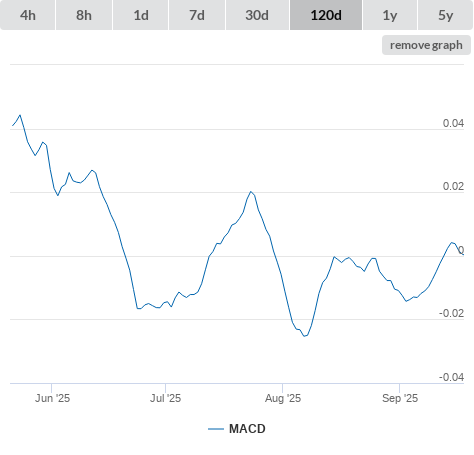The image size is (474, 455).
Task: Choose the 1d range tab
Action: (x=141, y=15)
